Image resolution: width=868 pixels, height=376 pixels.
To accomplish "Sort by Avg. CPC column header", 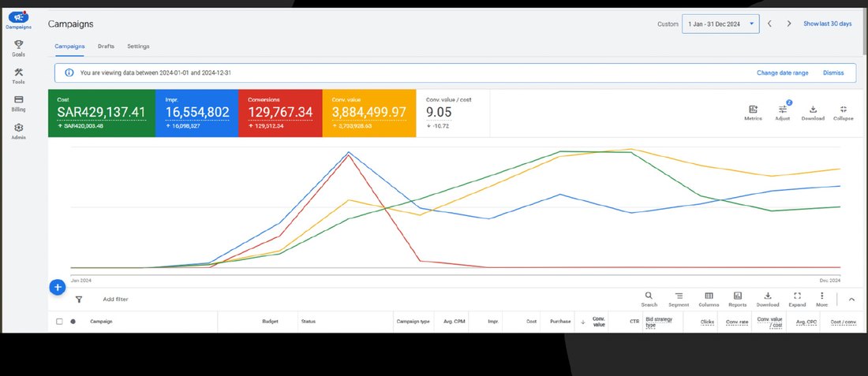I will [806, 322].
